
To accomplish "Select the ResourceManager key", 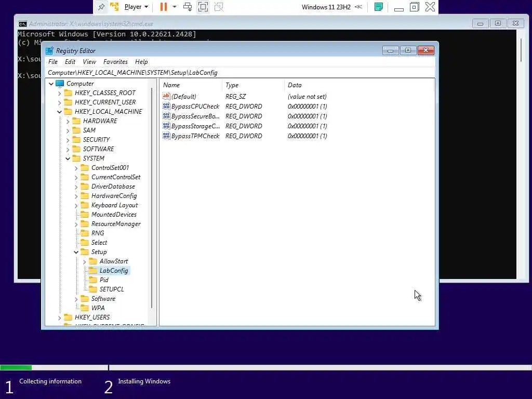I will tap(116, 224).
